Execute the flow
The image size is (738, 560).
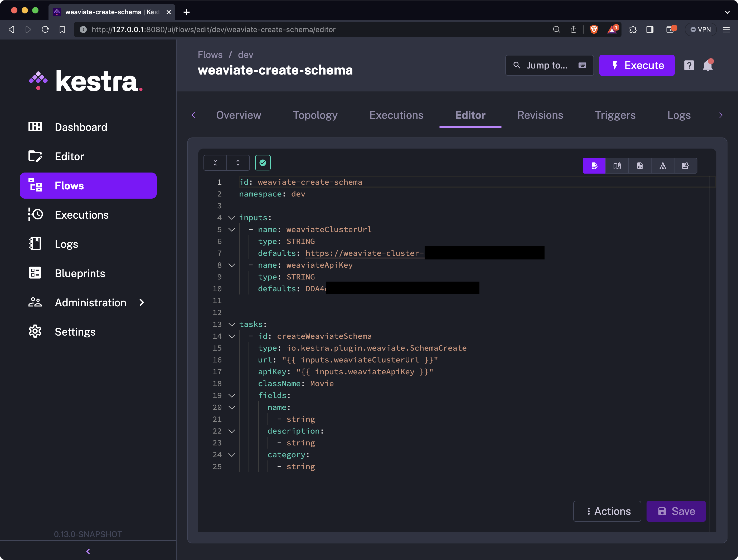click(637, 65)
